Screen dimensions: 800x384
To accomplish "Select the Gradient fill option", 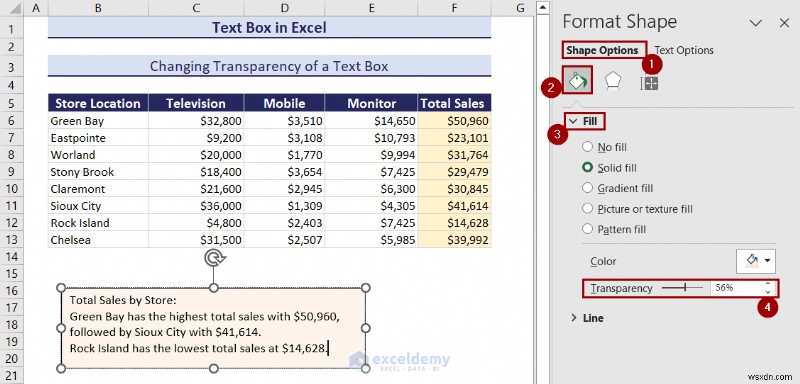I will [618, 188].
